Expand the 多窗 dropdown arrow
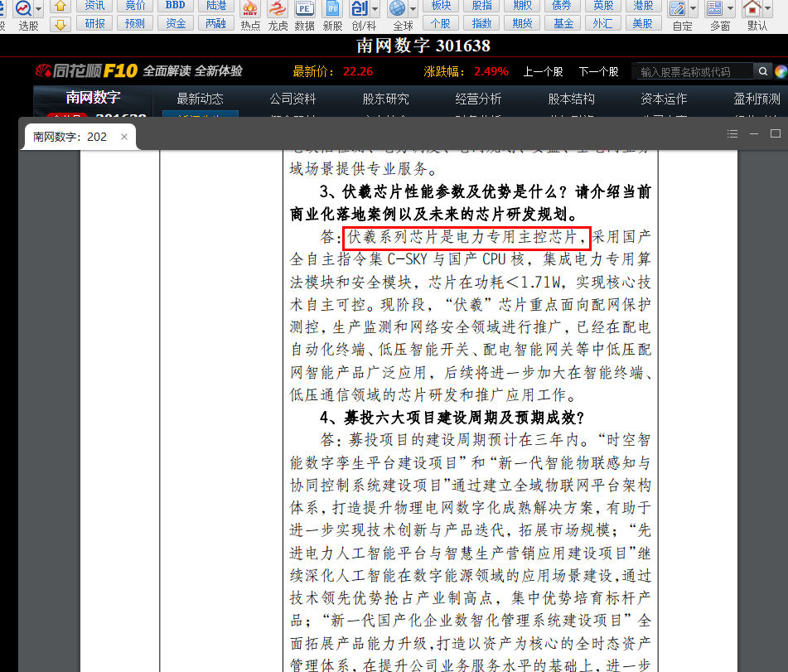The image size is (788, 672). coord(730,8)
